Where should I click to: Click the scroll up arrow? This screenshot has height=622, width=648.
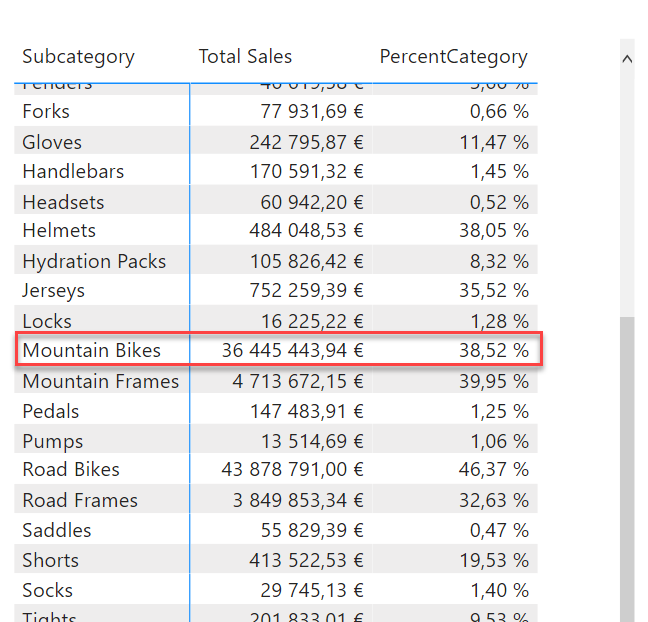(627, 59)
